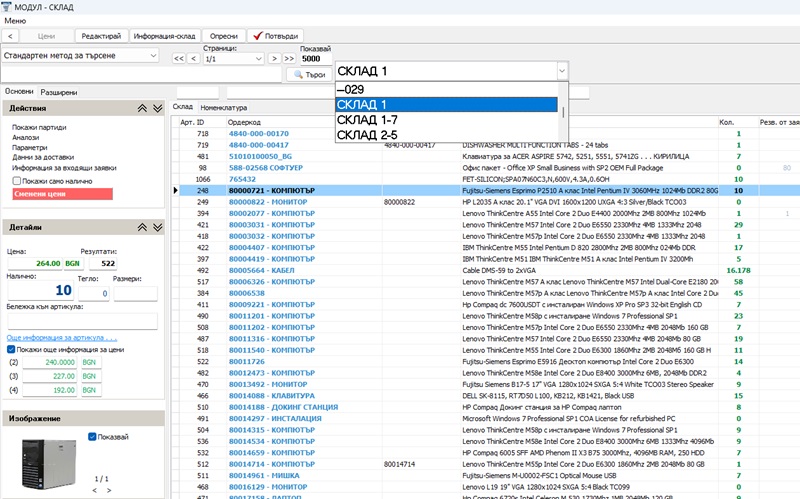Open Информация за входящи заявки

click(64, 167)
